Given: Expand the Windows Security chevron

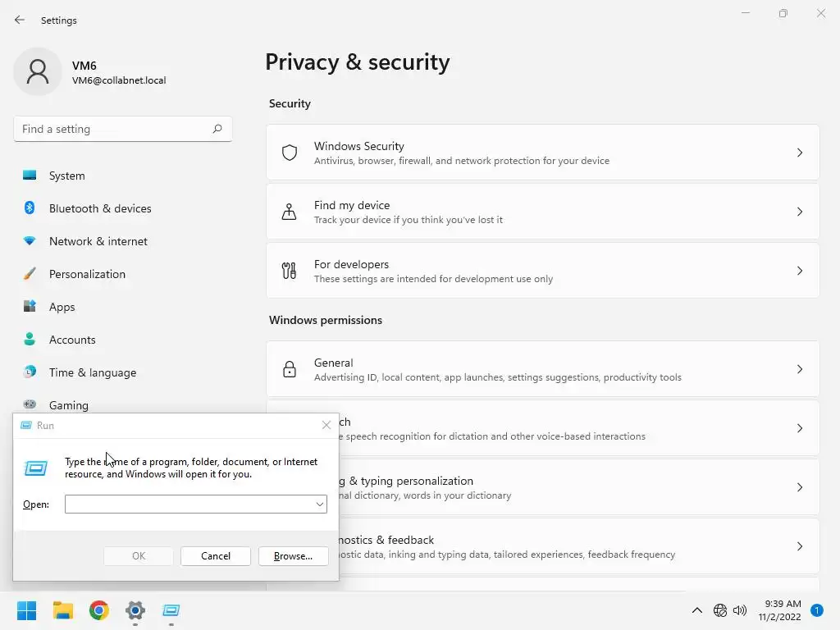Looking at the screenshot, I should tap(800, 153).
